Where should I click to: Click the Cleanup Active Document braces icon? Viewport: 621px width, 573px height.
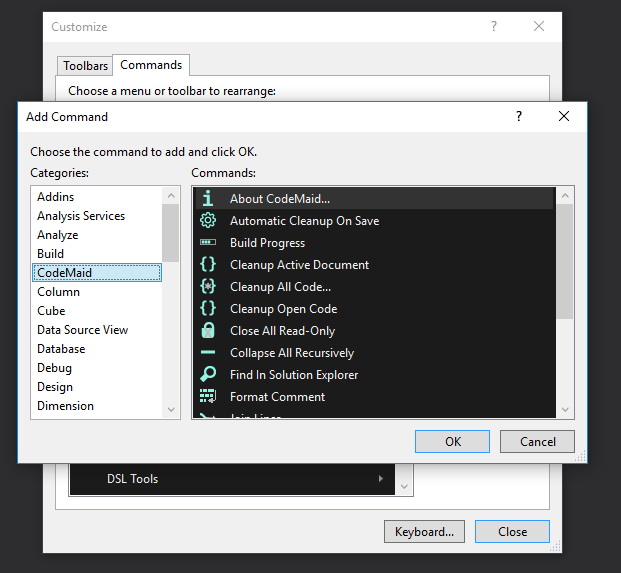[208, 264]
